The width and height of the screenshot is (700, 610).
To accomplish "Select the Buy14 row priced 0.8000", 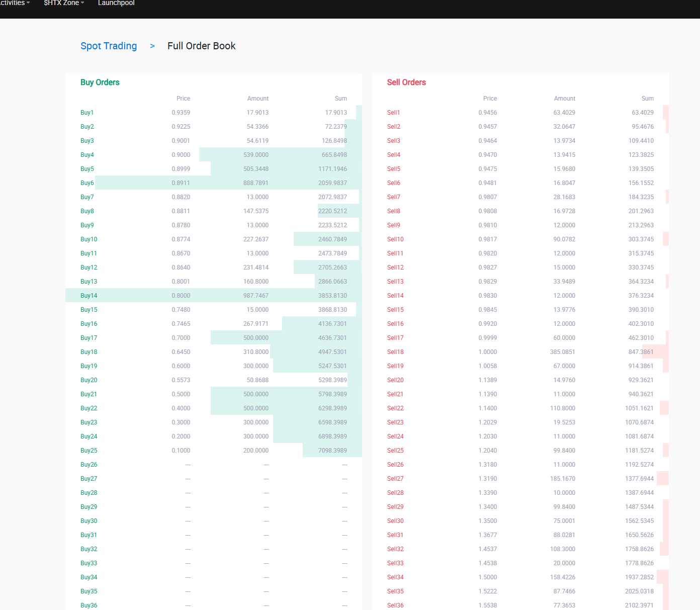I will point(214,296).
